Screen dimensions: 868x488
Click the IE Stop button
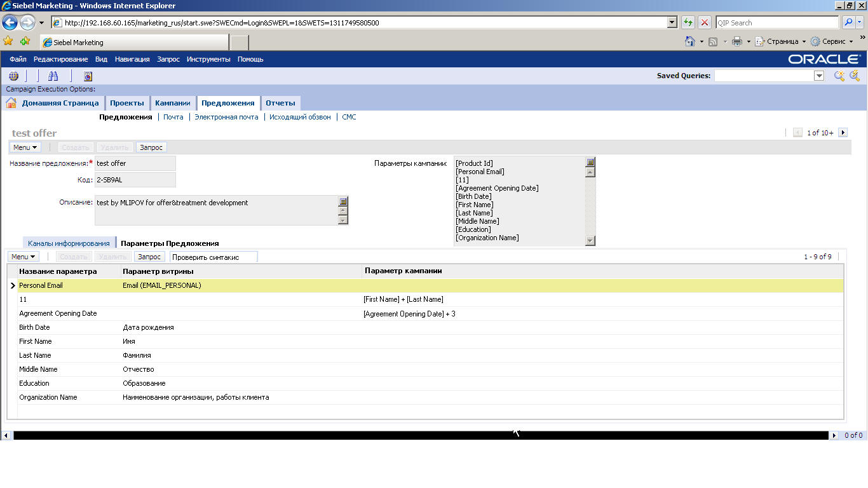[705, 22]
